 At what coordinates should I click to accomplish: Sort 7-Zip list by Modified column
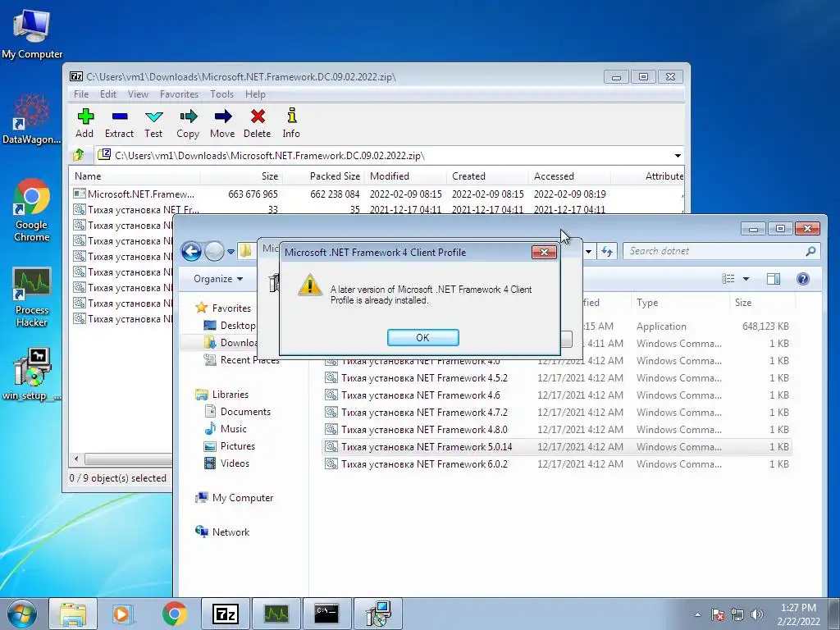pyautogui.click(x=405, y=176)
